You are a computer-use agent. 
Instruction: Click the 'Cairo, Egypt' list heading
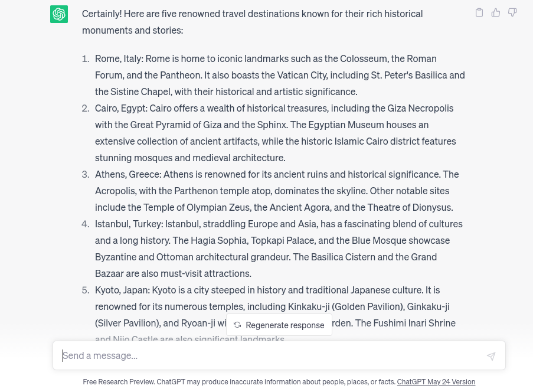121,108
